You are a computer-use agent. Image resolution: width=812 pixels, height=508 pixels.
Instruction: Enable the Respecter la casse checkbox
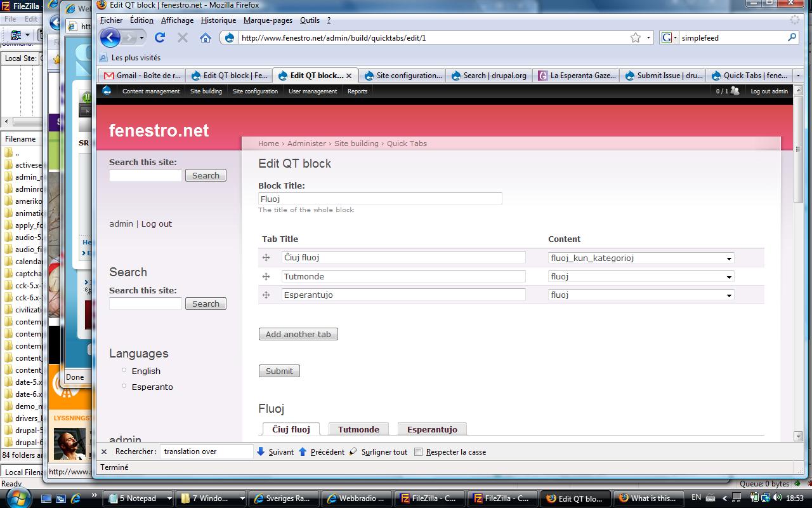tap(418, 452)
